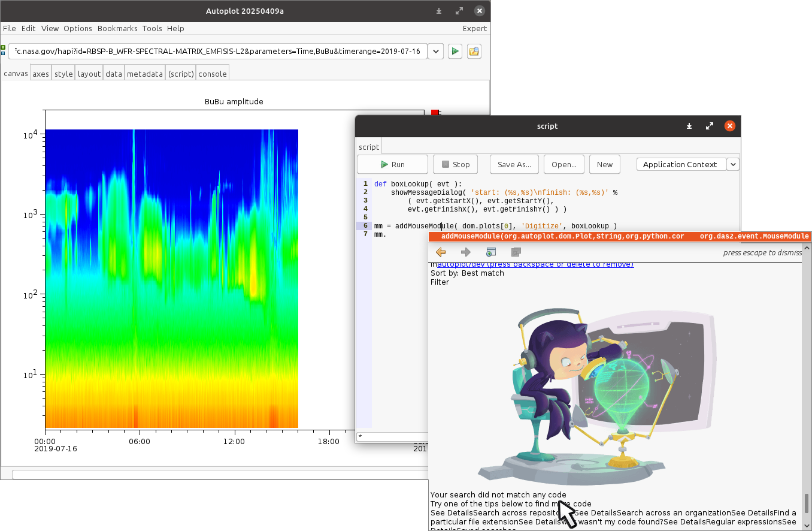
Task: Go back in the documentation popup
Action: 441,252
